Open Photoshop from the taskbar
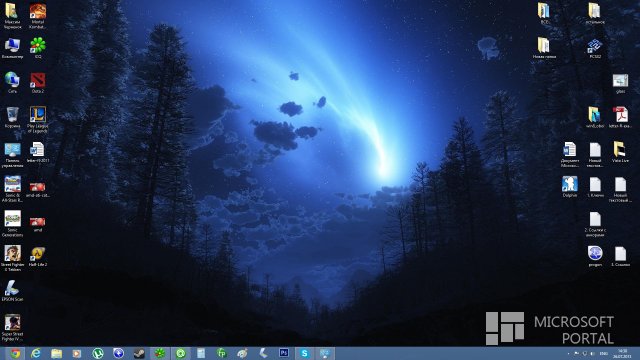640x360 pixels. pos(284,353)
